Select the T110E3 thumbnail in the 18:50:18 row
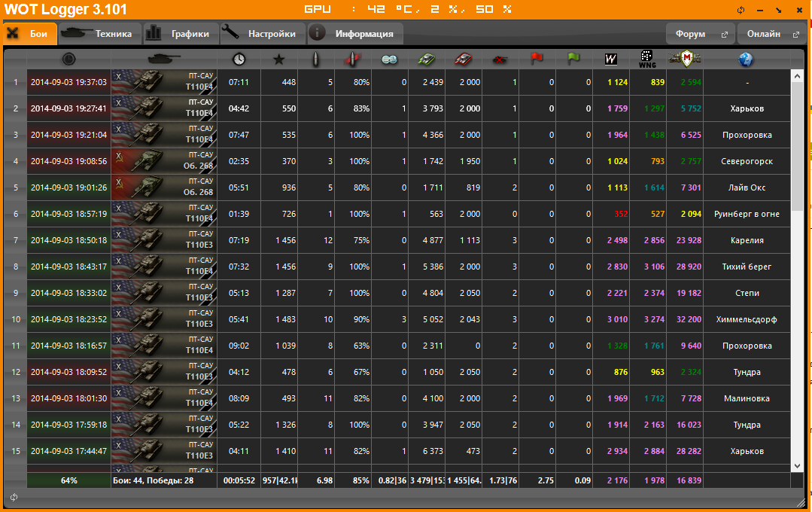Screen dimensions: 812x512 pos(164,240)
